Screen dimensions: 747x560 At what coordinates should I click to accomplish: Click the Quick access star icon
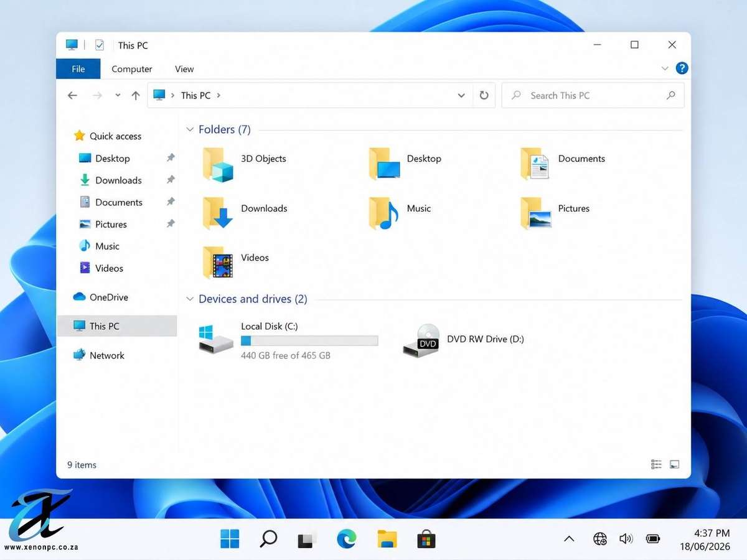(x=79, y=136)
